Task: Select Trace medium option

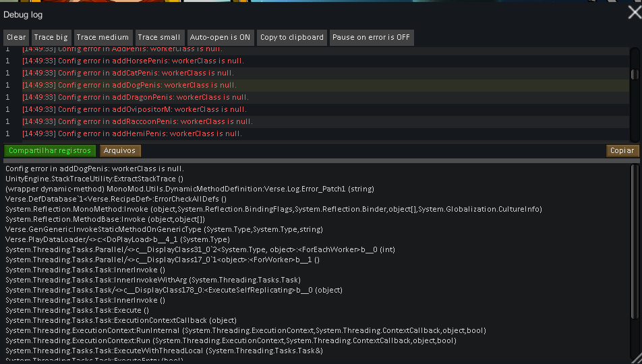Action: coord(103,37)
